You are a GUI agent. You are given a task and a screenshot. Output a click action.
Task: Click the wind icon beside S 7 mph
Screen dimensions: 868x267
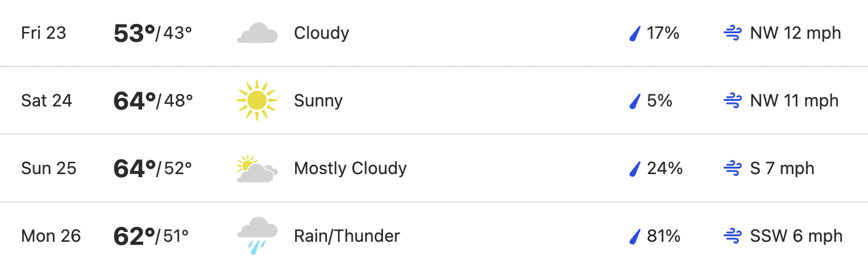tap(733, 169)
